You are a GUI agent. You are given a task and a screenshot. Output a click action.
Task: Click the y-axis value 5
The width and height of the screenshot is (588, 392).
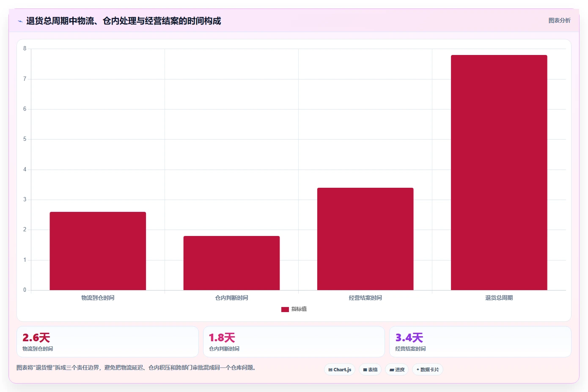pos(25,139)
